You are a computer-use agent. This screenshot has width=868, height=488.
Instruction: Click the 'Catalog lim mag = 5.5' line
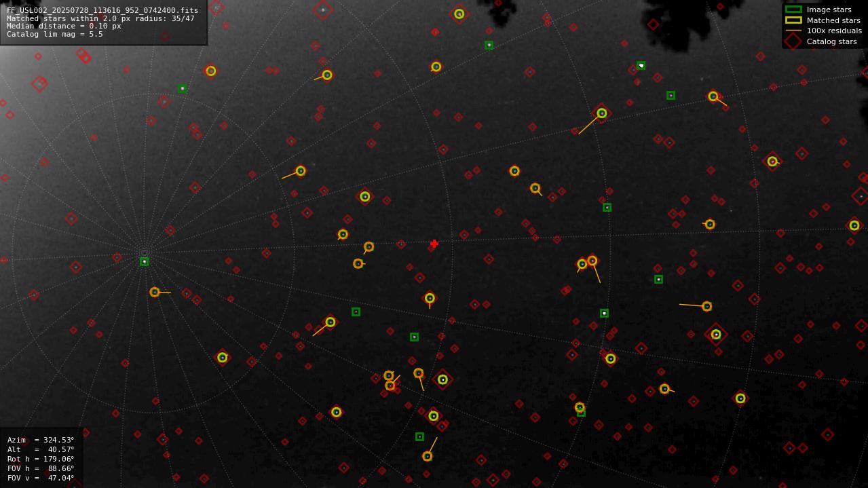[x=55, y=34]
